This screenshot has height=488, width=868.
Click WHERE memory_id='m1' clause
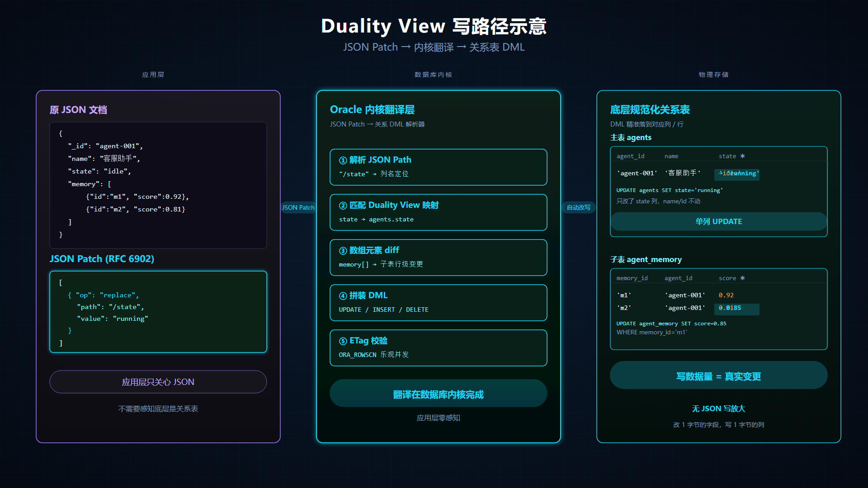tap(651, 332)
